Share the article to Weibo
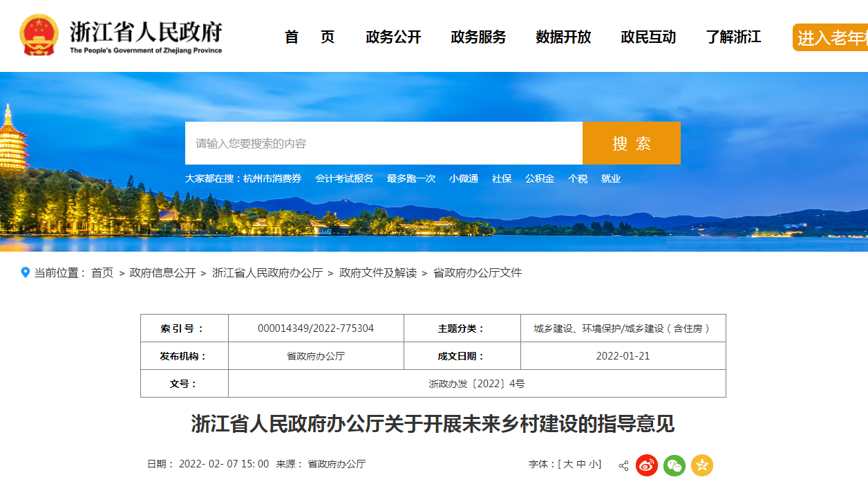The image size is (868, 493). click(647, 465)
